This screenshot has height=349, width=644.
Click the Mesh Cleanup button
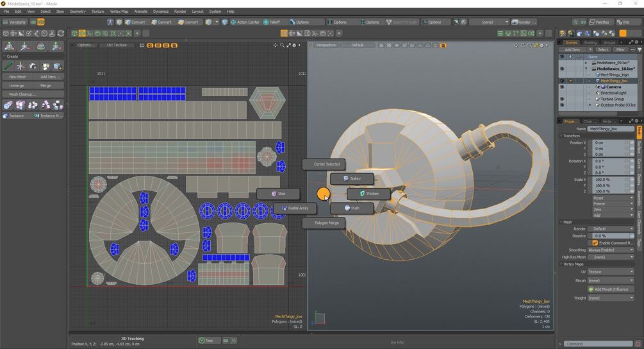point(22,94)
